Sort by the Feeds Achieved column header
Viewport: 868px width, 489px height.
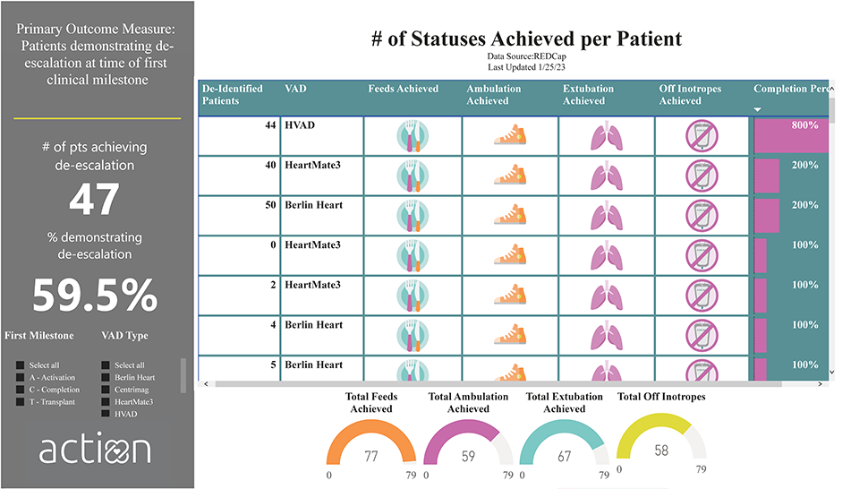(403, 89)
